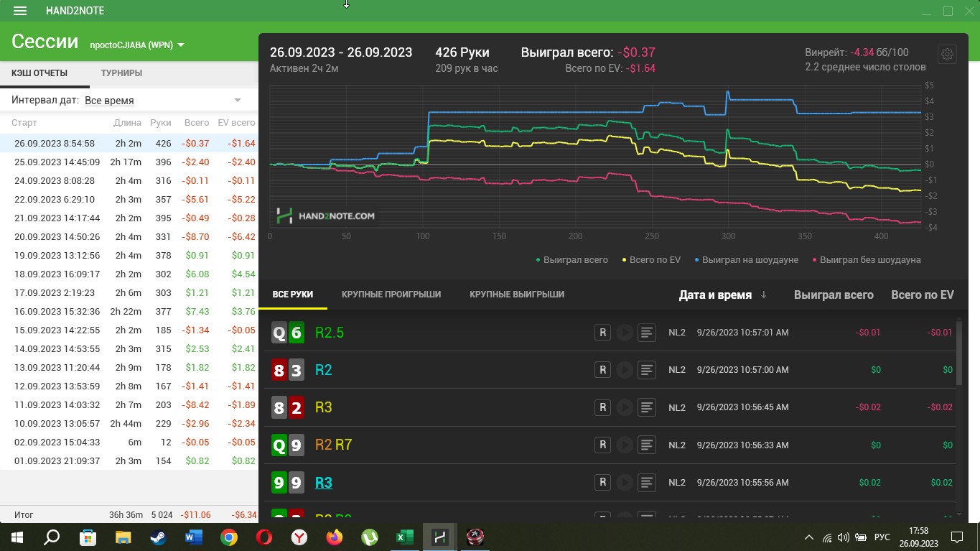The width and height of the screenshot is (980, 551).
Task: Sort hands by 'Дата и время' column
Action: [723, 295]
